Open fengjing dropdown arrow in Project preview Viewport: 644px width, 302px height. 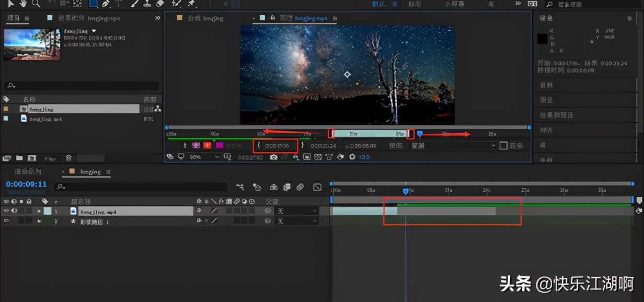pyautogui.click(x=94, y=31)
